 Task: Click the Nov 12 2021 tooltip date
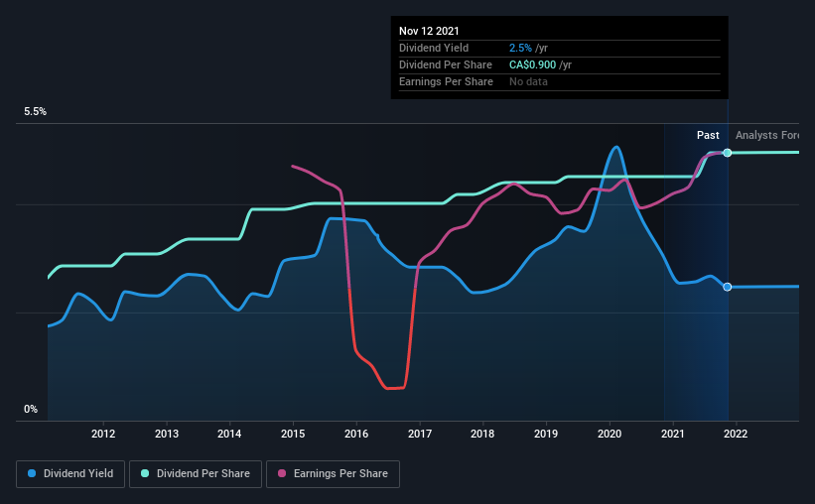pyautogui.click(x=429, y=31)
